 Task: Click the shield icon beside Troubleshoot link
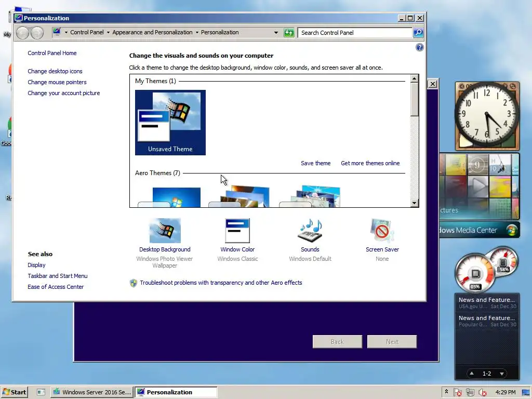point(134,283)
